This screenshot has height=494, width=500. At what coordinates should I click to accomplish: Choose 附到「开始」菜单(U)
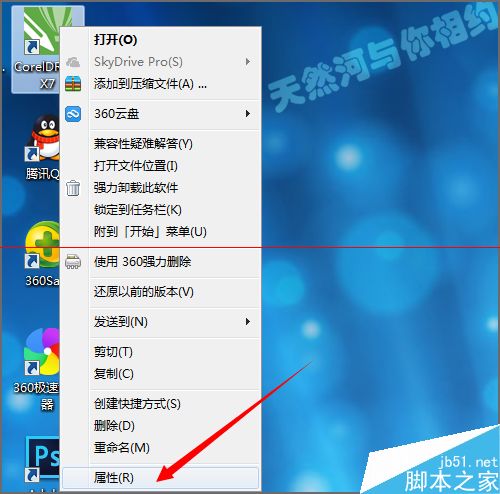160,232
